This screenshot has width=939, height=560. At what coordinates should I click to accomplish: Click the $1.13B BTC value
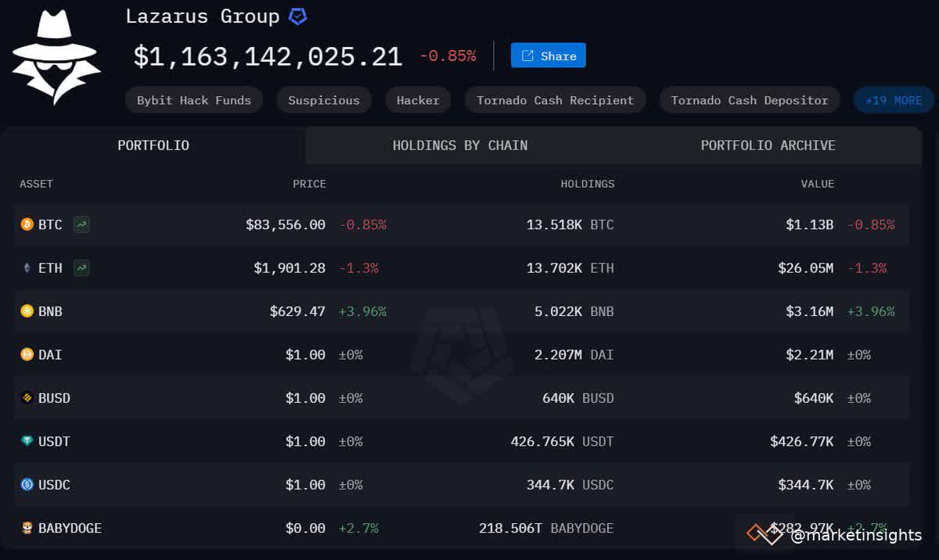(x=810, y=224)
